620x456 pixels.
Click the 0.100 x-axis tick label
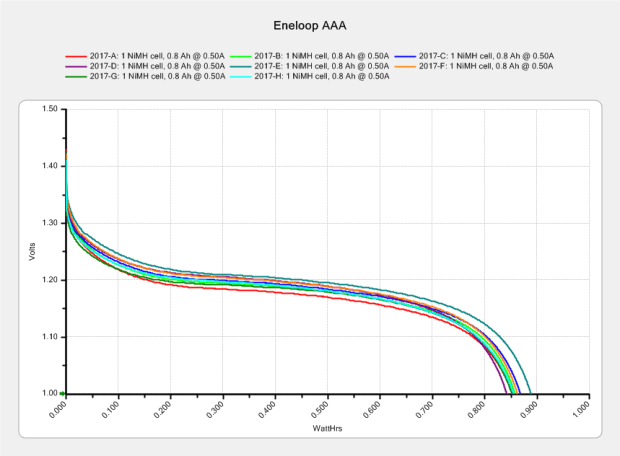coord(110,409)
